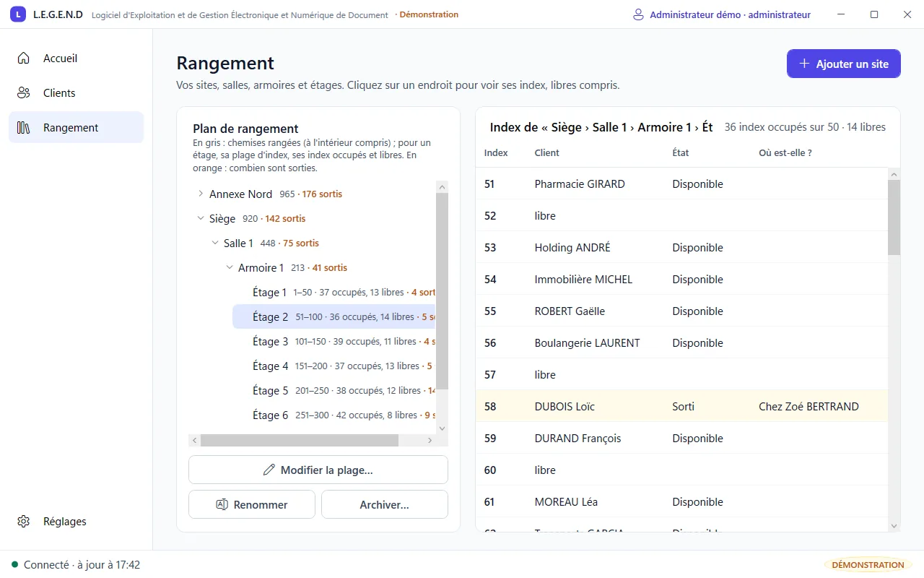Select Étage 3 in the tree
Viewport: 924px width, 578px height.
click(334, 341)
